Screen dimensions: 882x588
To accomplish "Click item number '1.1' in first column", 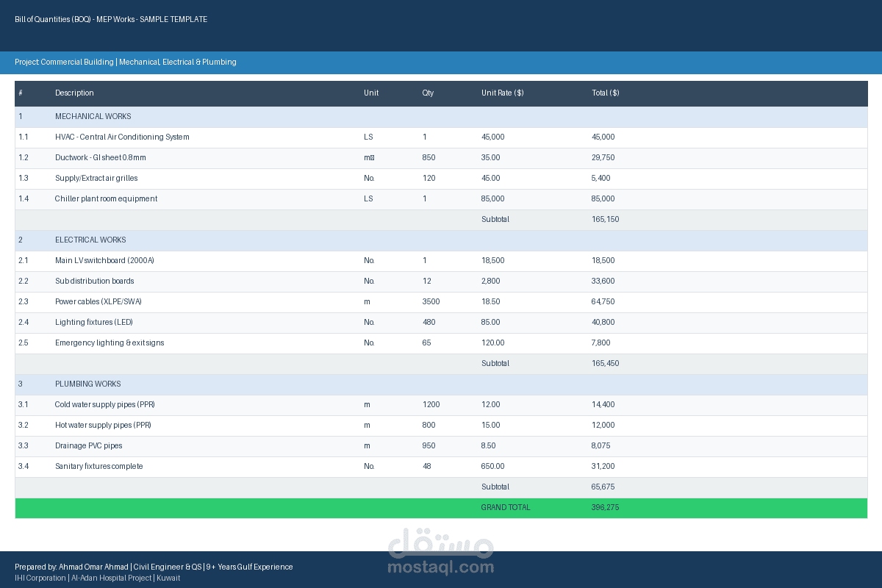I will pos(23,137).
